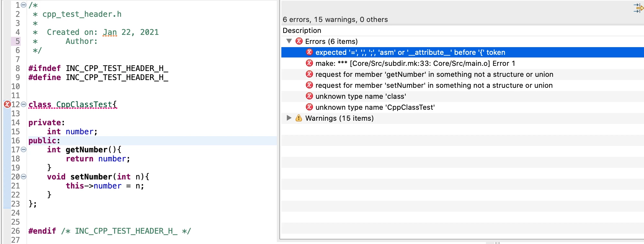
Task: Click error icon beside 'setNumber' error
Action: tap(309, 85)
